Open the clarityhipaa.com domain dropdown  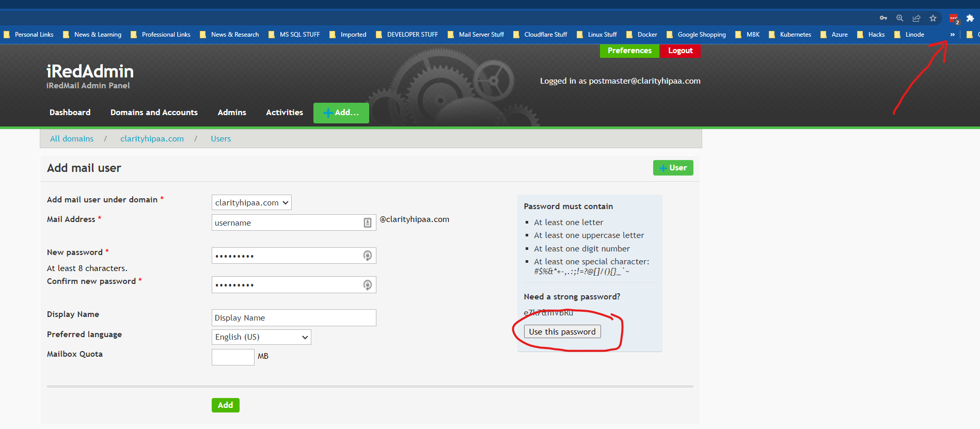tap(251, 202)
